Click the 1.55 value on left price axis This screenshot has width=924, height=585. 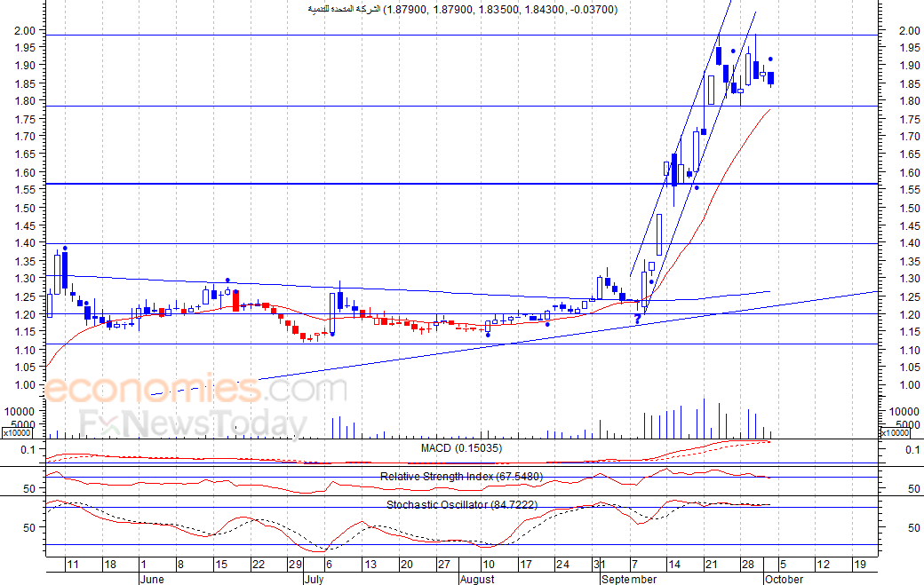point(25,189)
